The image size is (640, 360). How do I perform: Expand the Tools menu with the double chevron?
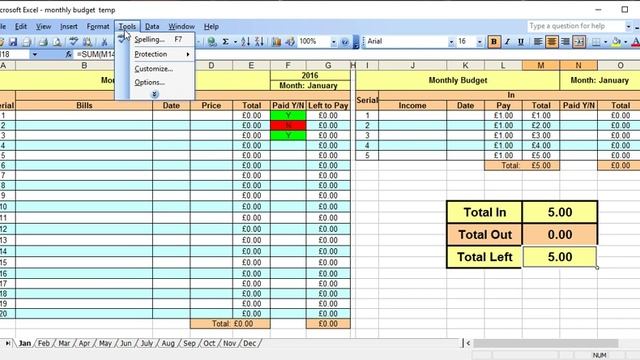pyautogui.click(x=154, y=94)
